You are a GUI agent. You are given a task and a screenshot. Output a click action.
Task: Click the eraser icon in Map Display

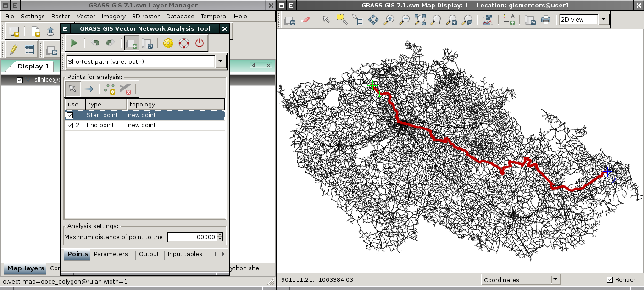[x=305, y=20]
